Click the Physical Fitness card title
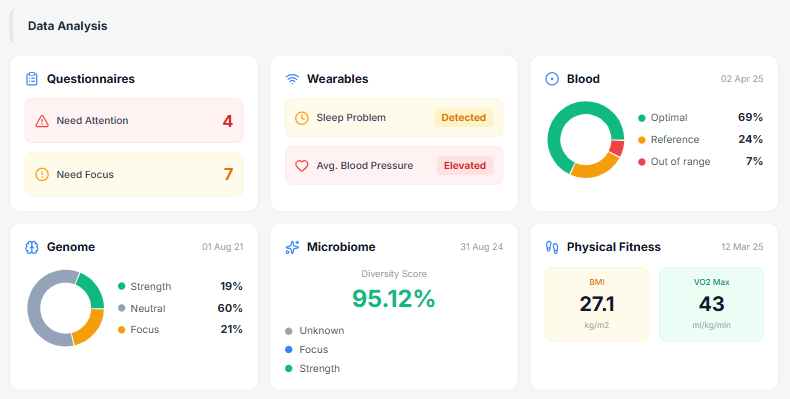Viewport: 790px width, 399px height. coord(614,247)
